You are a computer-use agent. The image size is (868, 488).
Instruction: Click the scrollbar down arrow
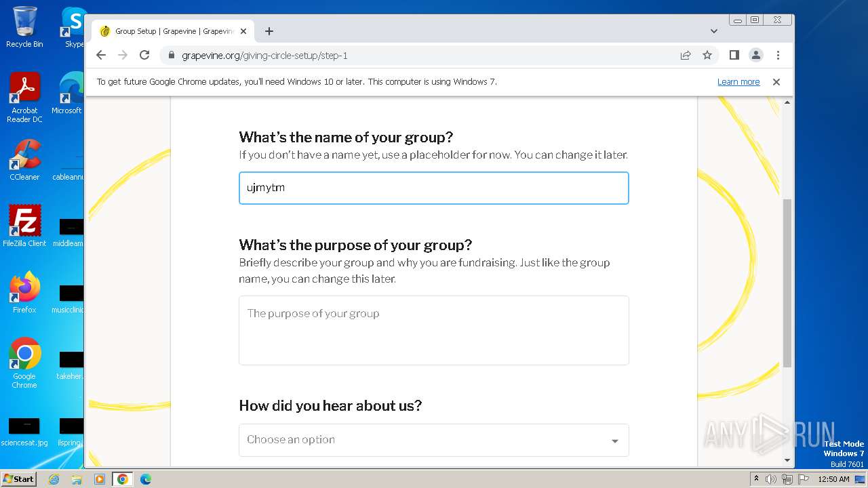tap(787, 461)
